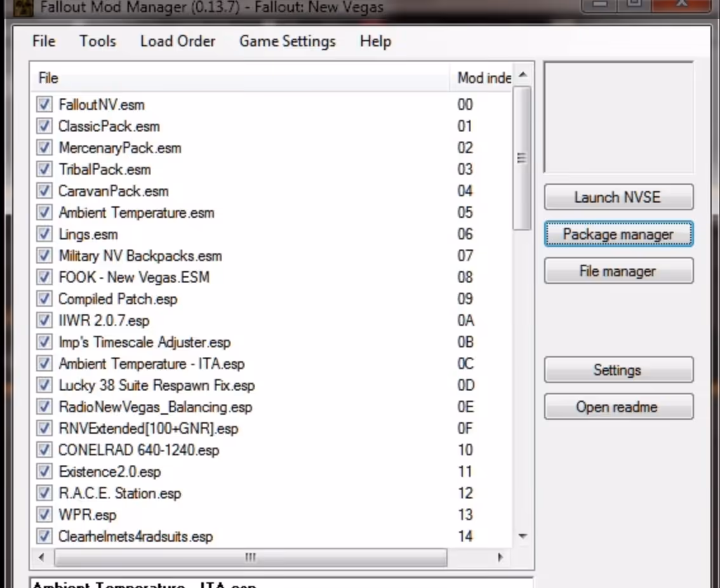The image size is (720, 588).
Task: Toggle R.A.C.E. Station.esp checkbox
Action: point(44,493)
